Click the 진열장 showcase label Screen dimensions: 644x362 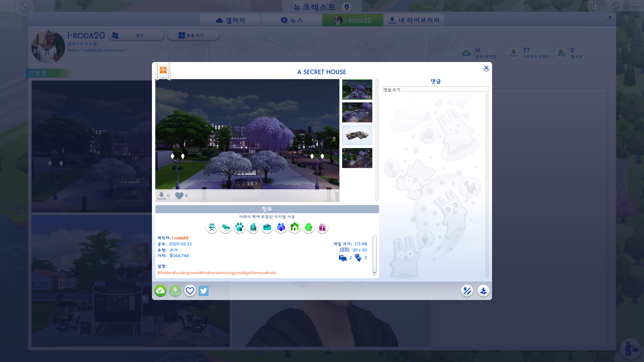point(38,73)
